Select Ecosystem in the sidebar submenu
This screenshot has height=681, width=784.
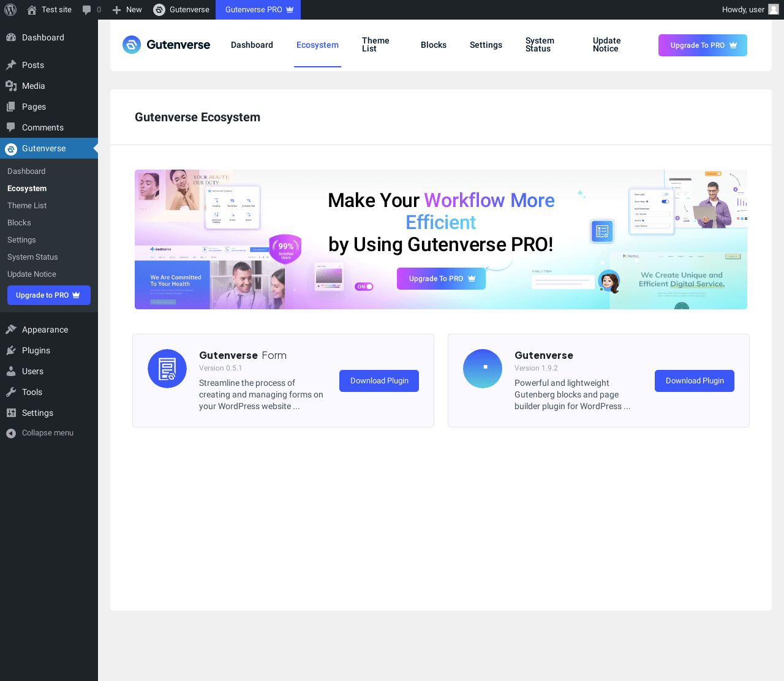click(27, 189)
